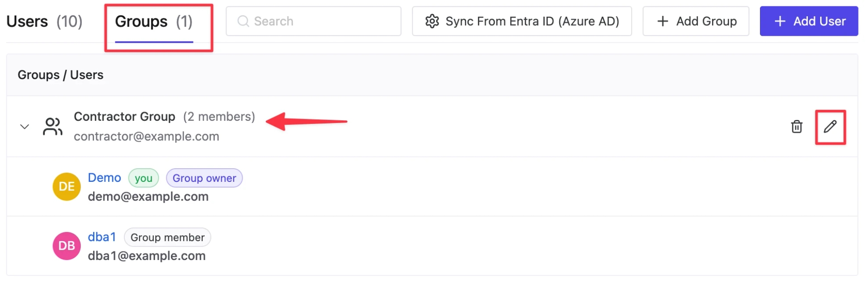Delete Contractor Group with trash icon

797,127
